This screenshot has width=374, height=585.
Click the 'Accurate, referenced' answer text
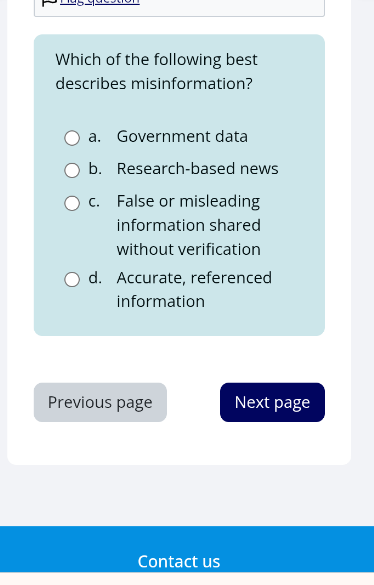point(194,278)
